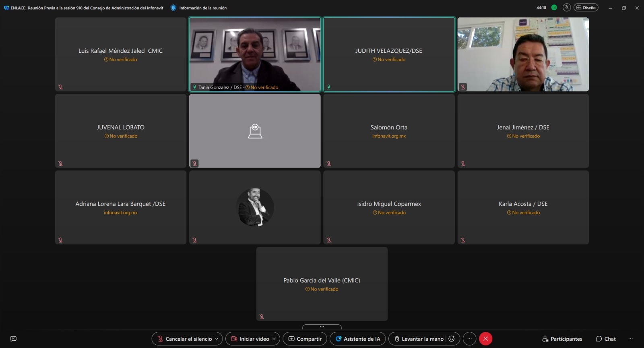Click active mic icon on Tania Gonzalez tile
The image size is (644, 348).
(x=194, y=87)
